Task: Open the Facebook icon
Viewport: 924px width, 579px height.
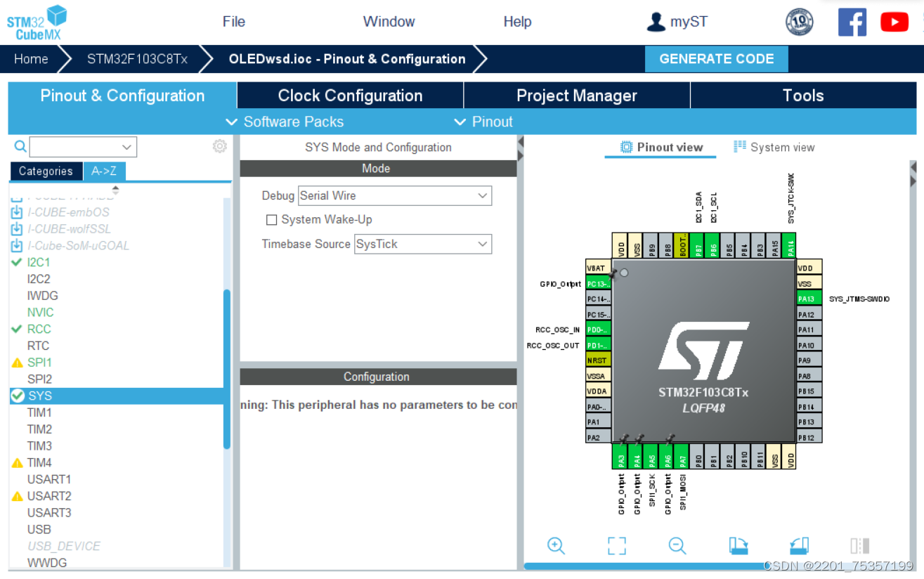Action: [x=852, y=22]
